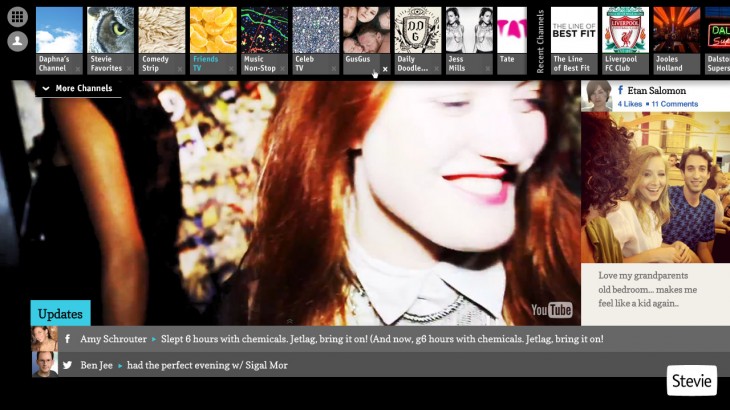The width and height of the screenshot is (730, 410).
Task: Click the user profile icon
Action: coord(17,41)
